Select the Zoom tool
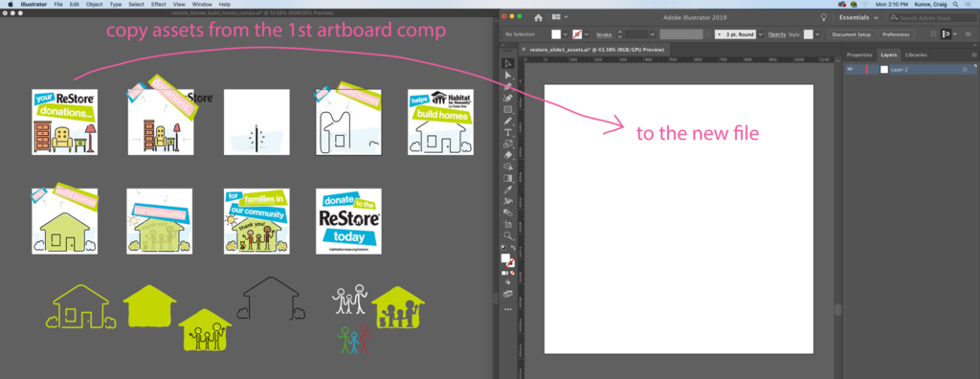The image size is (980, 379). (x=508, y=235)
